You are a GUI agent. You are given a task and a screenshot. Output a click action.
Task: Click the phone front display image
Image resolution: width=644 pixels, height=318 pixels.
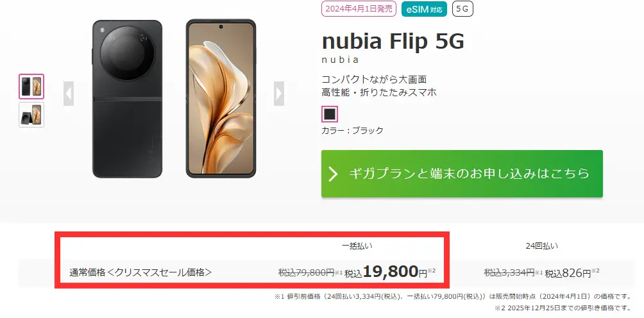[221, 99]
